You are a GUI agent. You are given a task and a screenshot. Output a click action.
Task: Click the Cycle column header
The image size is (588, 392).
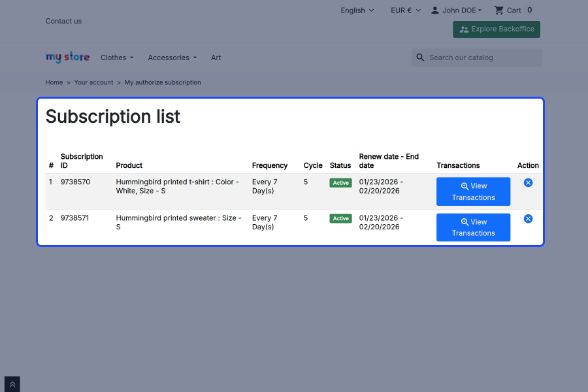pos(313,165)
